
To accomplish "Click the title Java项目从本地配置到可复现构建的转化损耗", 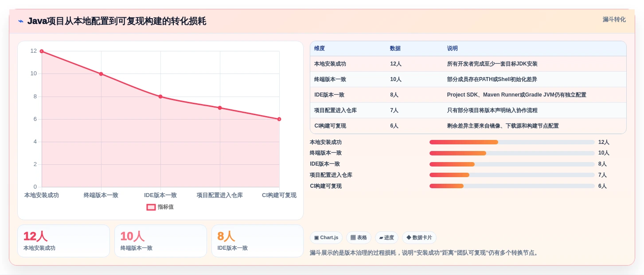I will [117, 21].
